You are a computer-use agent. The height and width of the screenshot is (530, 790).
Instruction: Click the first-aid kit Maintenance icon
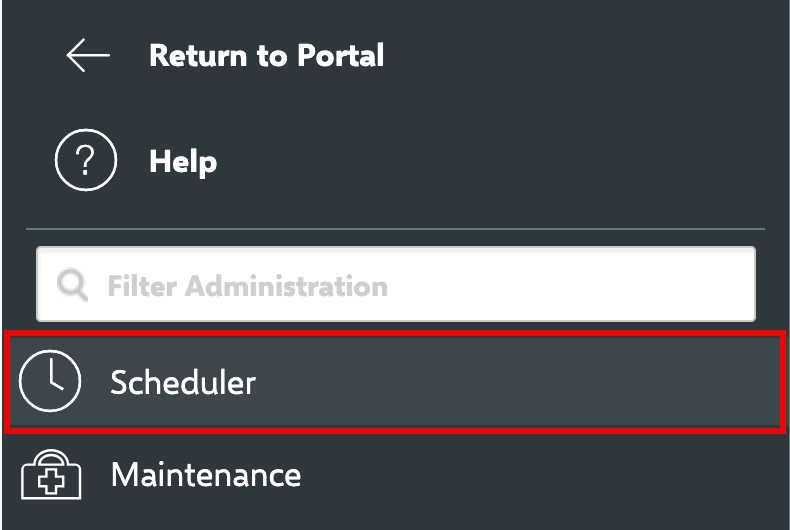point(49,473)
